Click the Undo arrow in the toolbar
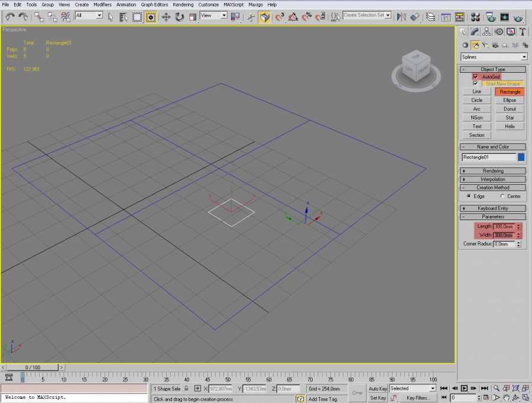Screen dimensions: 532x403 (9, 17)
